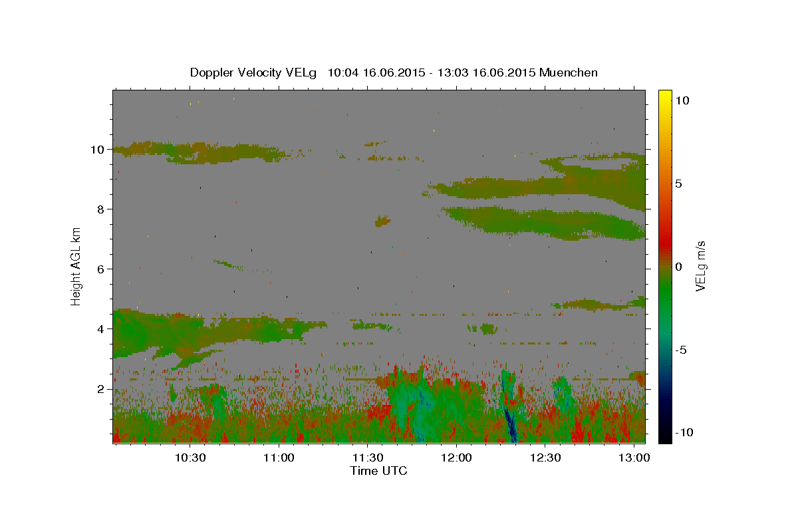Screen dimensions: 798x532
Task: Click the colorbar tick label 0
Action: pyautogui.click(x=679, y=267)
